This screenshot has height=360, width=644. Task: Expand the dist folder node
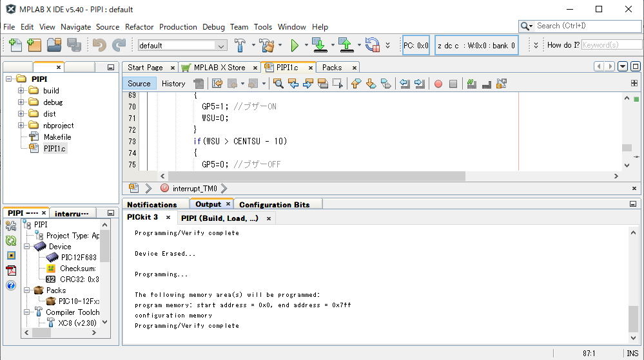click(21, 114)
